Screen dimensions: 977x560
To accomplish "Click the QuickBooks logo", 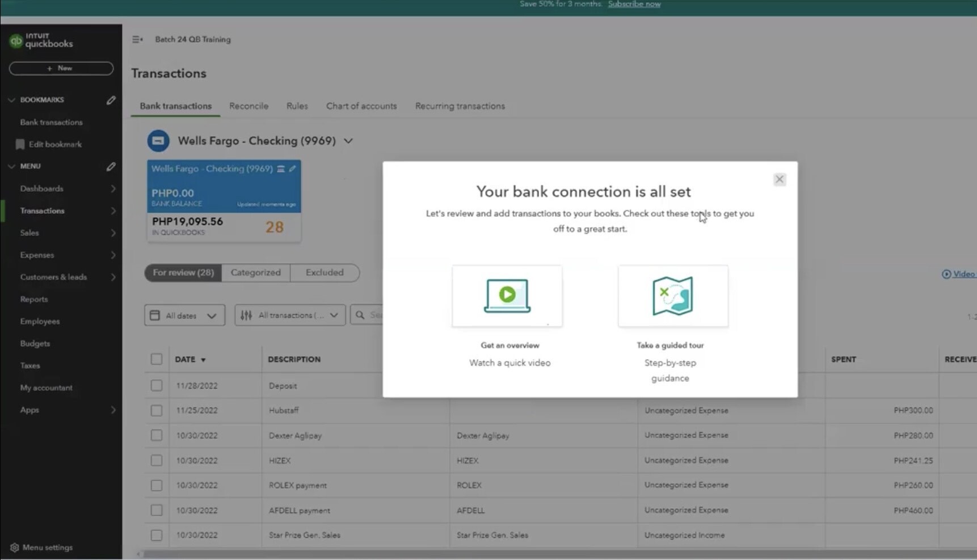I will tap(41, 40).
